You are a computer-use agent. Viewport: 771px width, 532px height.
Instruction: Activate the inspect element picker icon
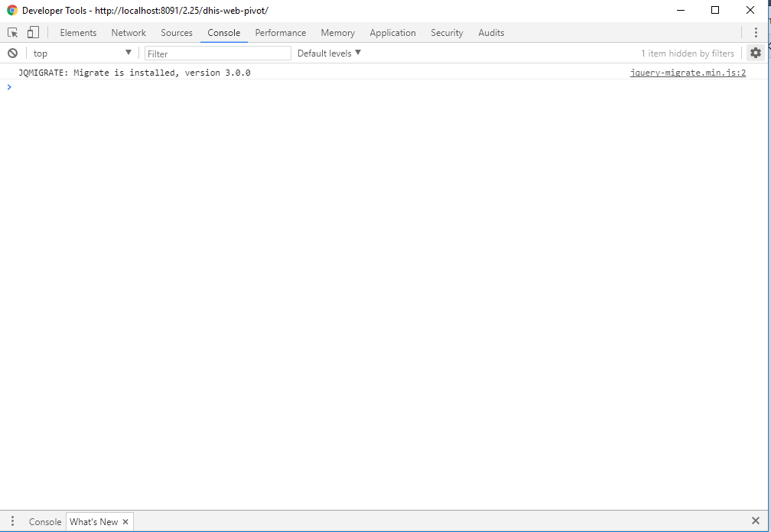(x=13, y=33)
